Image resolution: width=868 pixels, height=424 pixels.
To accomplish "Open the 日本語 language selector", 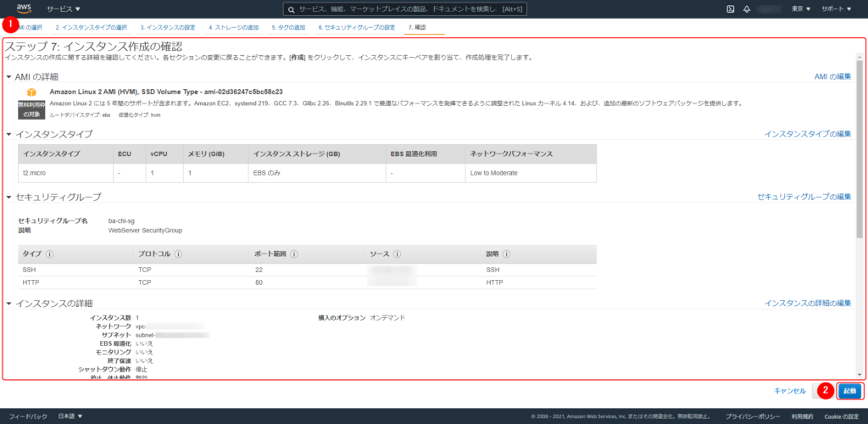I will [70, 416].
